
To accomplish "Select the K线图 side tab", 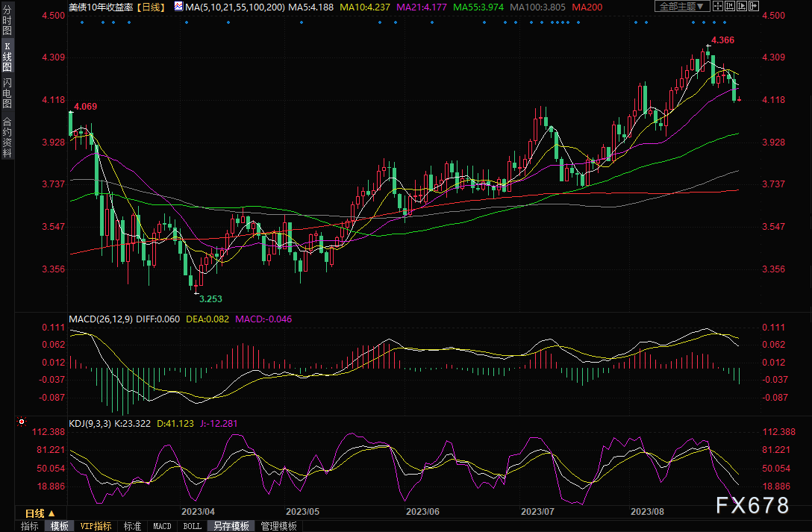I will (7, 57).
